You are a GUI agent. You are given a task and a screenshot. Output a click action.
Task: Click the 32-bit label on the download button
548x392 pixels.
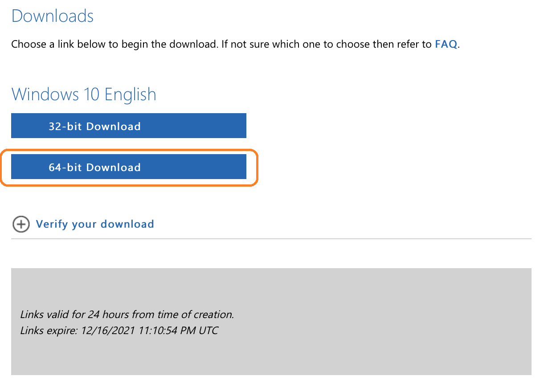(x=66, y=127)
